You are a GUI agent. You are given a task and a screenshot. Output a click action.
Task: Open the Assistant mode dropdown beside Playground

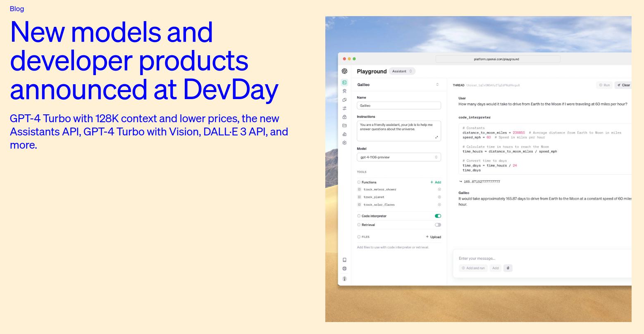(x=402, y=71)
